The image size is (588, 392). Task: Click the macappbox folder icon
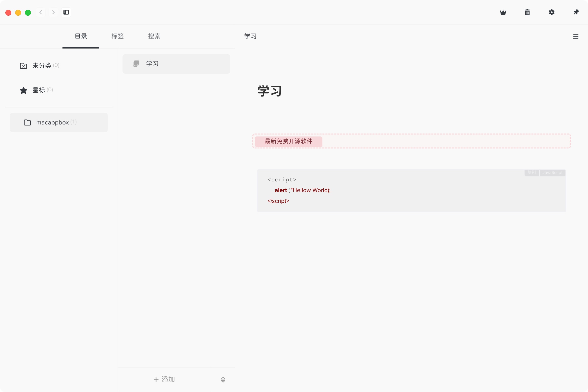click(x=27, y=122)
